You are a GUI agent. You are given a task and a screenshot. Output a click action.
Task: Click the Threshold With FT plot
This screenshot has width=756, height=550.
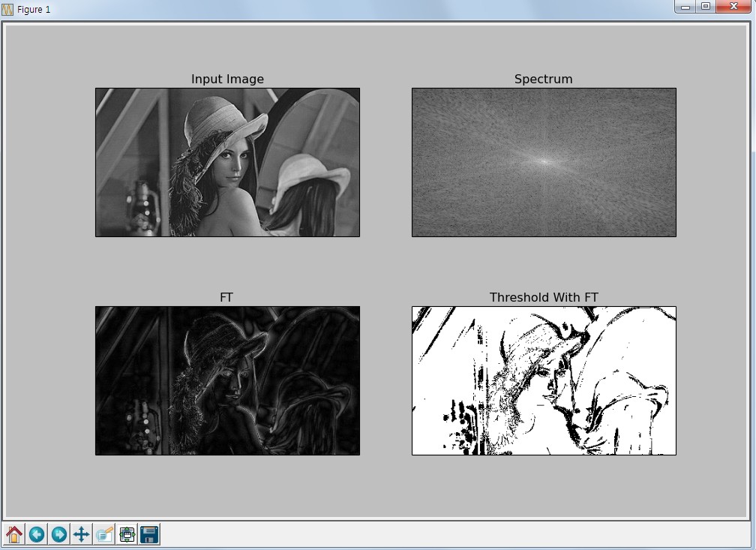point(544,380)
